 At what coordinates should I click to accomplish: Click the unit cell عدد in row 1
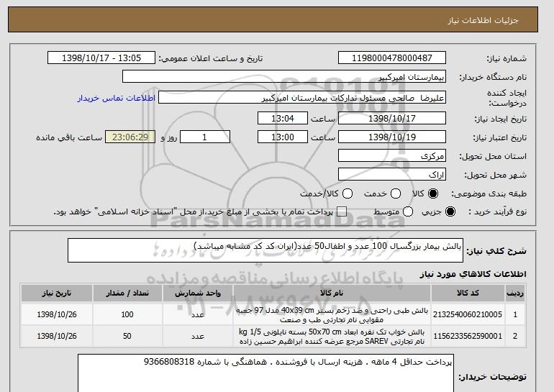(x=198, y=314)
